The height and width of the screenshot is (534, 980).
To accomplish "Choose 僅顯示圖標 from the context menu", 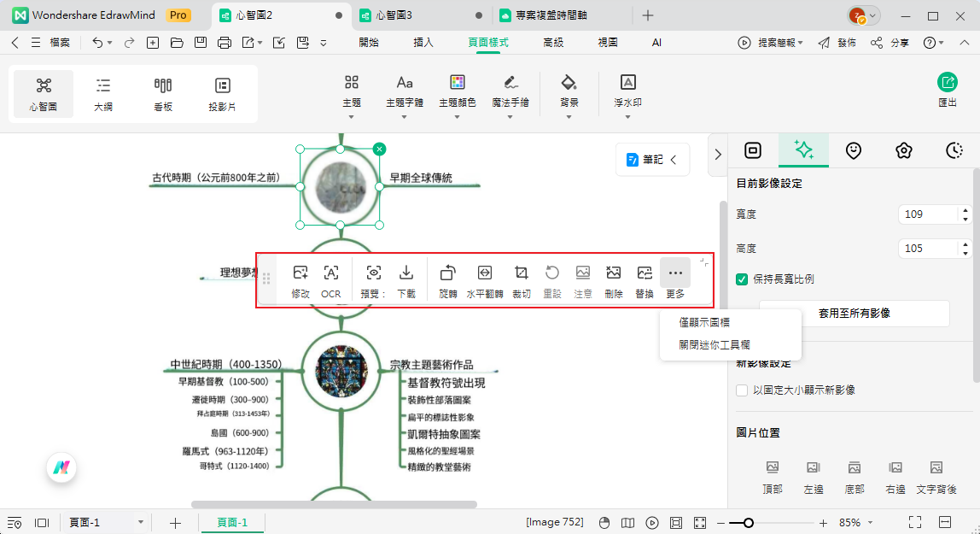I will 704,323.
